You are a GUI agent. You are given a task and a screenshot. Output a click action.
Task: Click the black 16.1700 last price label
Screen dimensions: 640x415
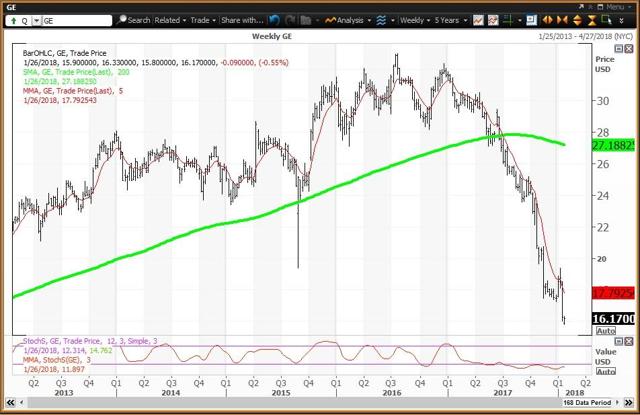(613, 319)
